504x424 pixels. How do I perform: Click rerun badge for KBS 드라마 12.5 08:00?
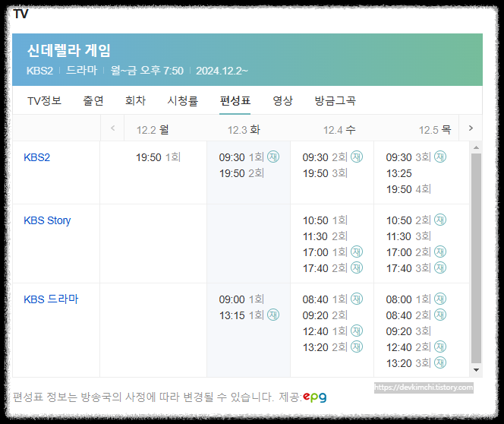point(440,299)
